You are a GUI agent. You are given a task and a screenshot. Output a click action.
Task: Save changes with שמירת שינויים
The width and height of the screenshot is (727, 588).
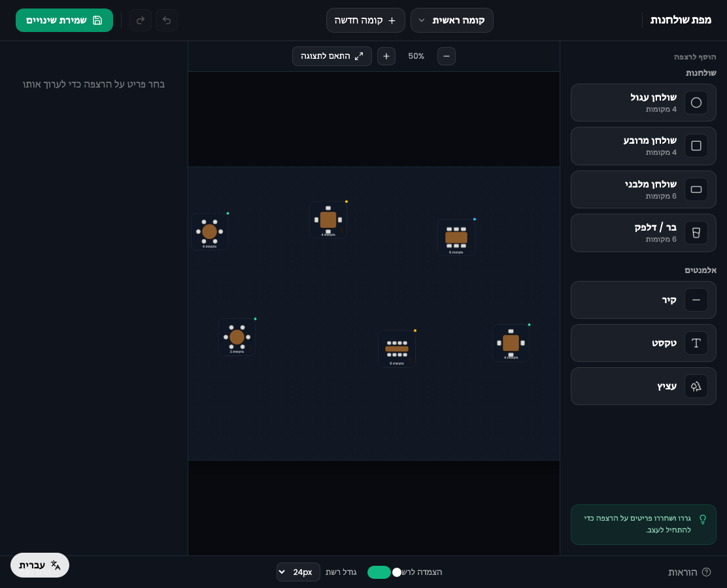(x=65, y=20)
